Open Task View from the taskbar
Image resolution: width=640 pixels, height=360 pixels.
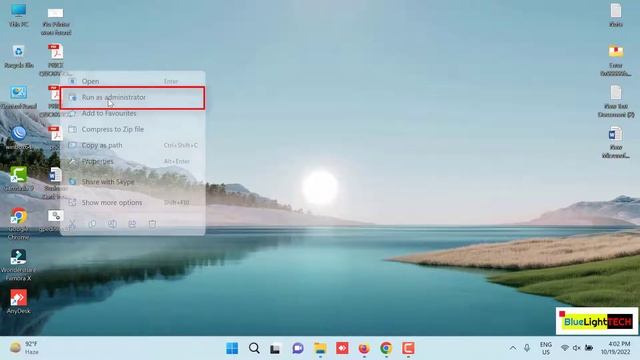click(x=276, y=348)
